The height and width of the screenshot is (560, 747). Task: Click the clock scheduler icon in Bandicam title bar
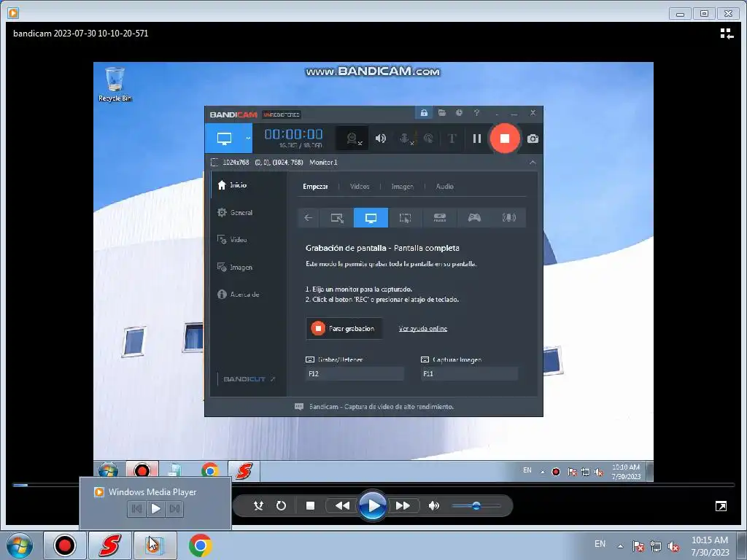pos(459,113)
